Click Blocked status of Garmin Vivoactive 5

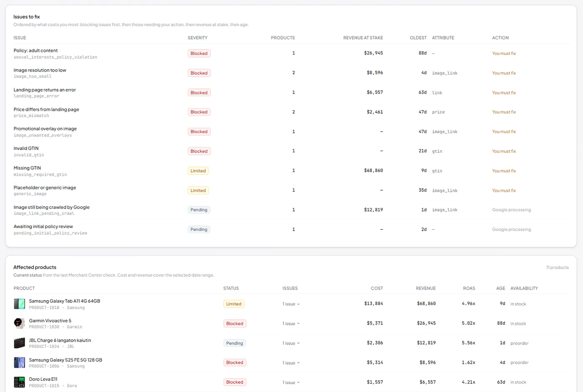[x=235, y=323]
